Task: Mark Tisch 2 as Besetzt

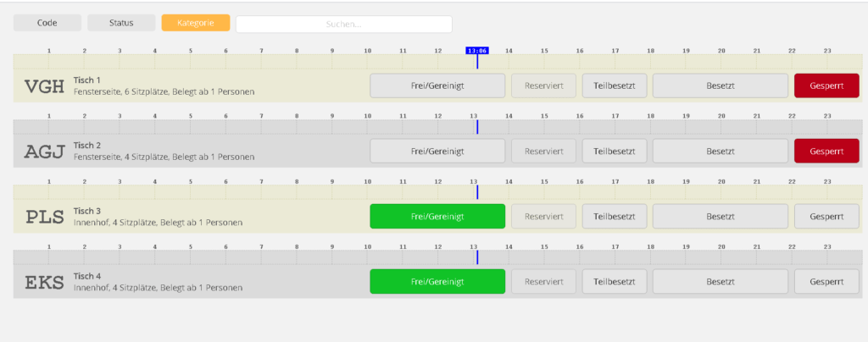Action: click(721, 151)
